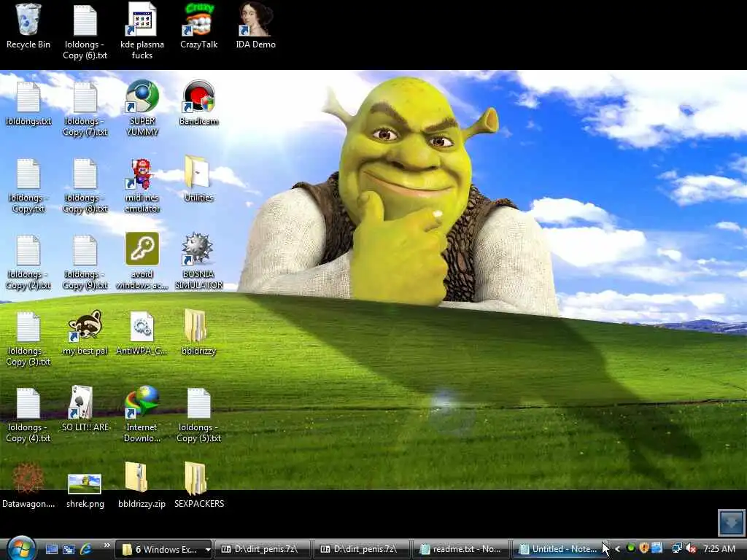This screenshot has width=747, height=560.
Task: Select the shrek.png image thumbnail
Action: 85,484
